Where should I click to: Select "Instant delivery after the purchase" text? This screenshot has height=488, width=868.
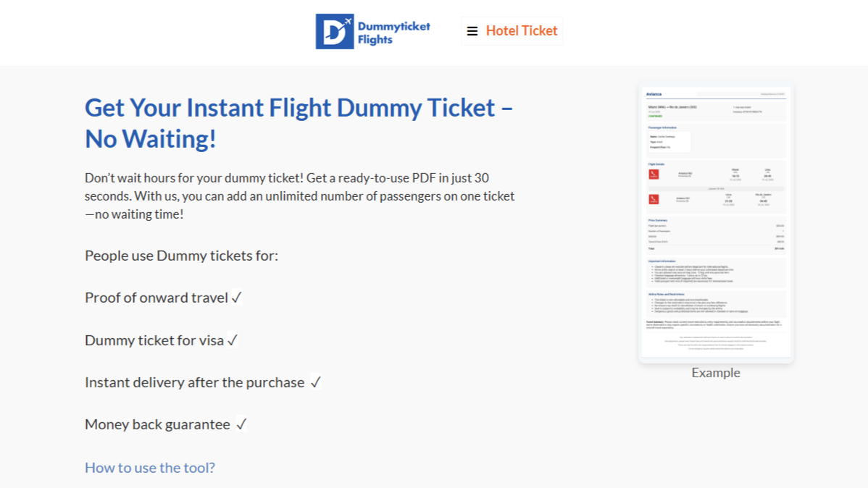point(194,382)
